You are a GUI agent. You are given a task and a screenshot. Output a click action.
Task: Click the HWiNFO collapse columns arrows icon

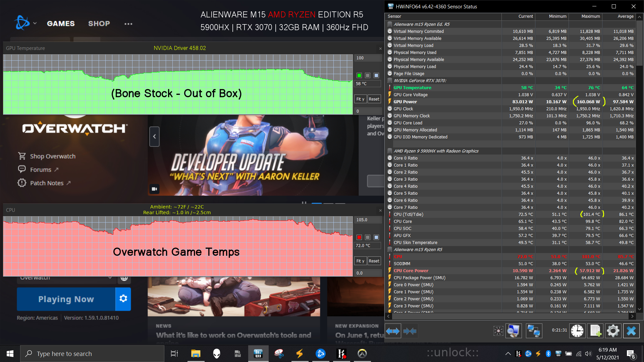pyautogui.click(x=410, y=331)
